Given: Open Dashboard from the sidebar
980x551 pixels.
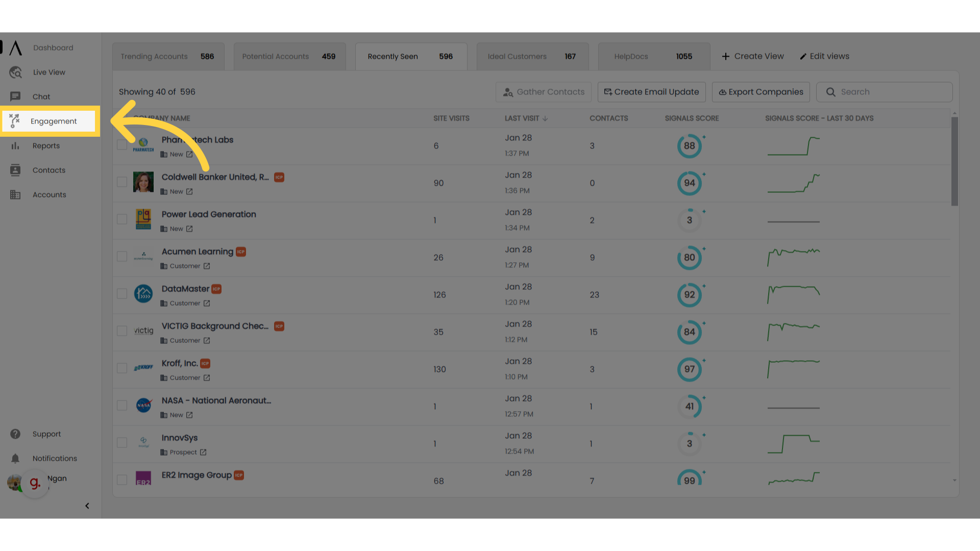Looking at the screenshot, I should [53, 48].
